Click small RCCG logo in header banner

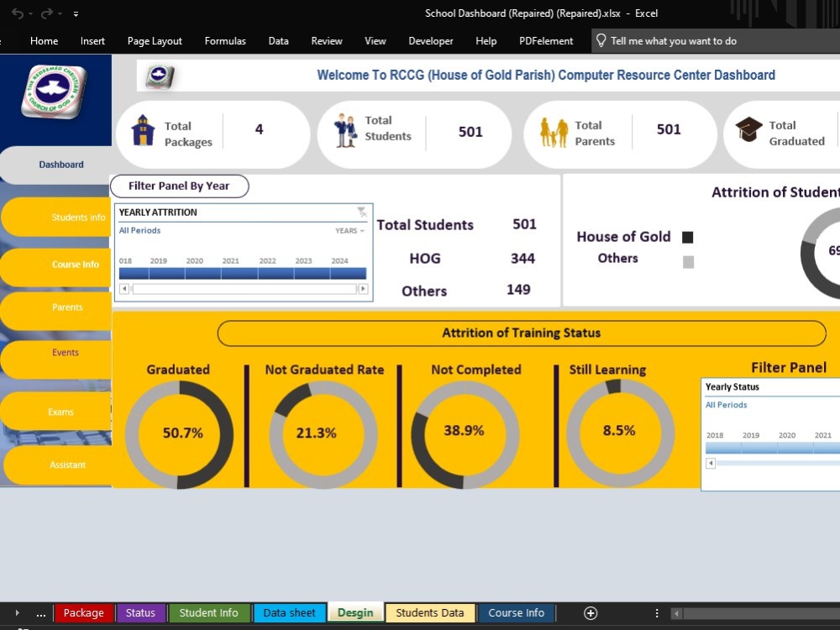pyautogui.click(x=160, y=76)
